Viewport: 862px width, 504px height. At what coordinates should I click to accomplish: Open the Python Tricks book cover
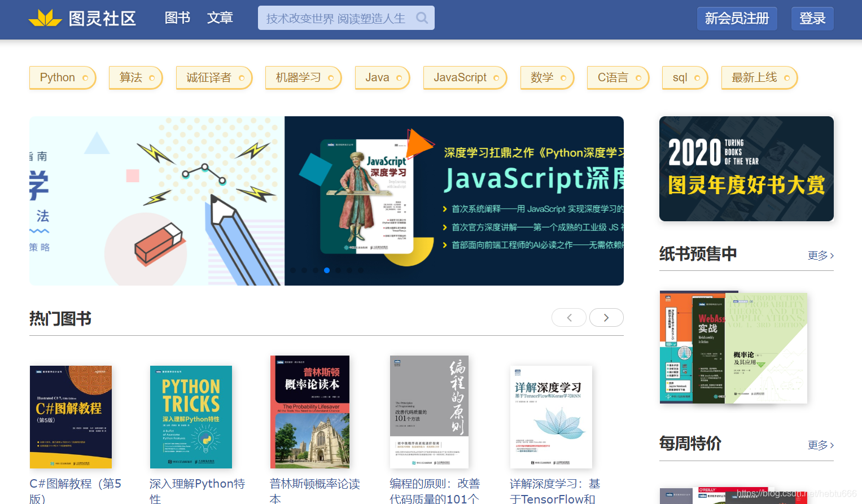pos(191,417)
